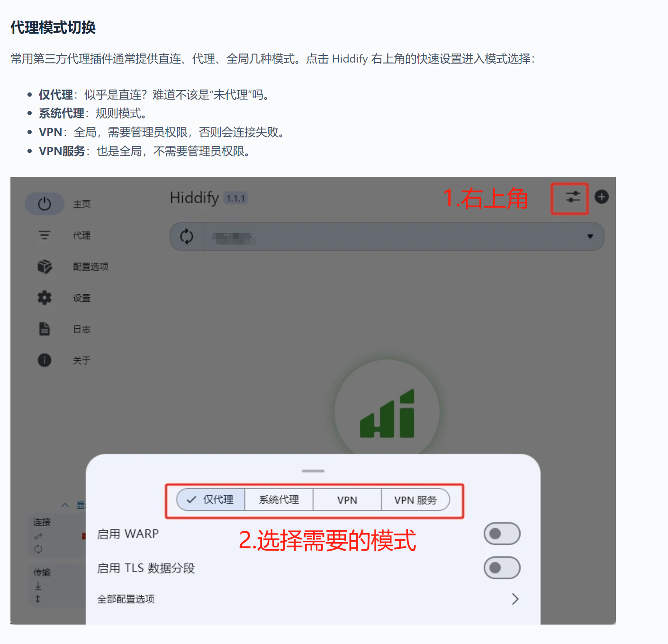668x644 pixels.
Task: Open the proxy list icon in sidebar
Action: (45, 236)
